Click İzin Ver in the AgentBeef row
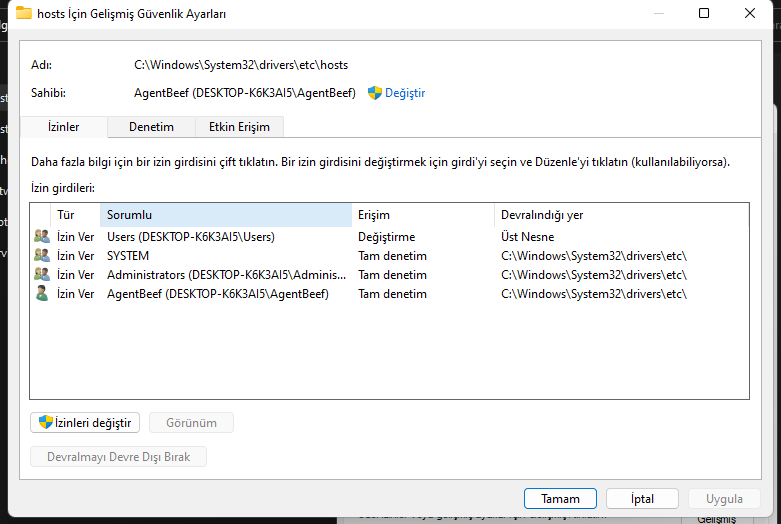Viewport: 781px width, 524px height. (x=75, y=294)
